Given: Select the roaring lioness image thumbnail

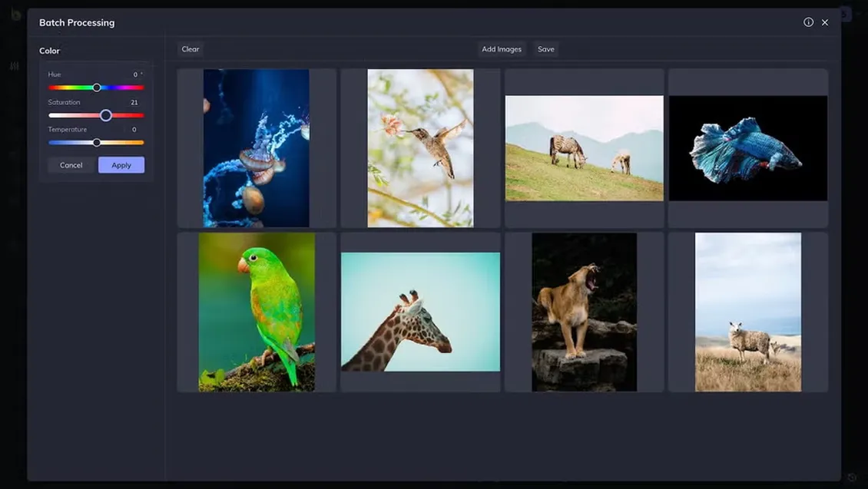Looking at the screenshot, I should 584,312.
